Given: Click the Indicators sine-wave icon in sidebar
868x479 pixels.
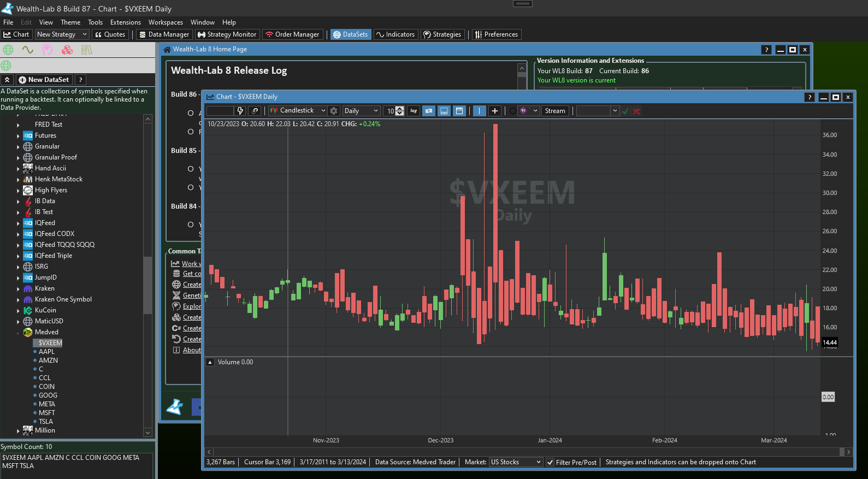Looking at the screenshot, I should click(28, 50).
